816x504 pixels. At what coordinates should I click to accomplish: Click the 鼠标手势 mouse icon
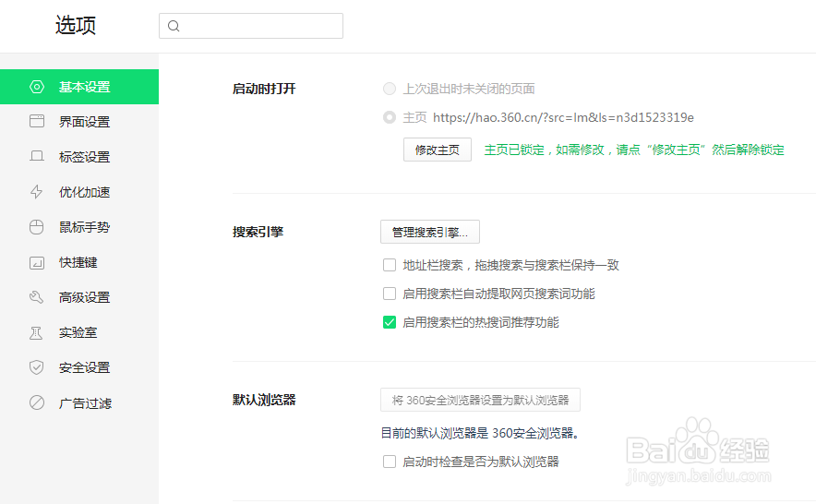(x=36, y=227)
